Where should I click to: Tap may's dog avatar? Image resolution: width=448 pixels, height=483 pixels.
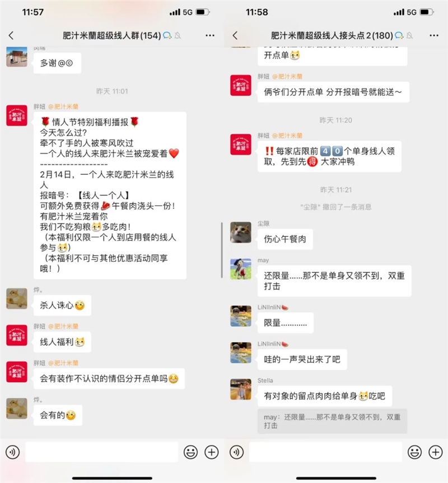(241, 269)
